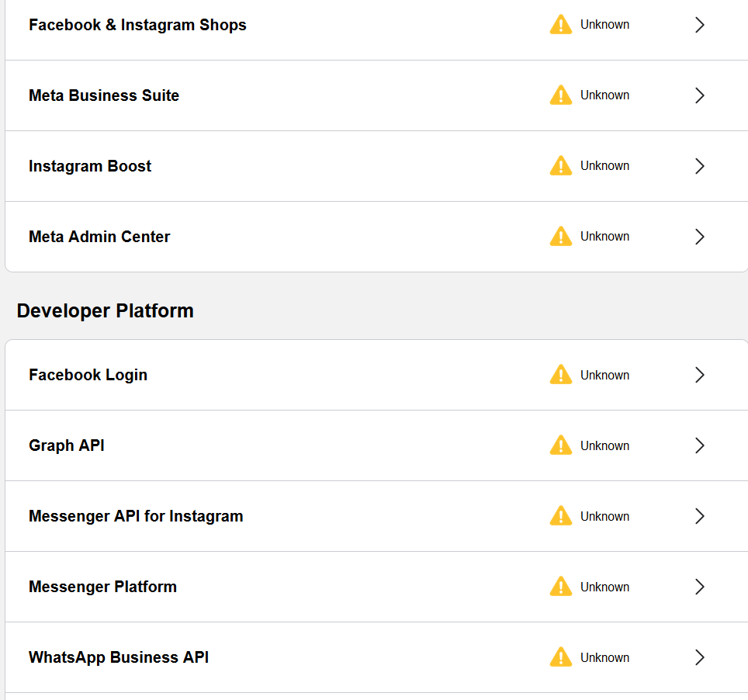
Task: Expand the Graph API row chevron
Action: (699, 445)
